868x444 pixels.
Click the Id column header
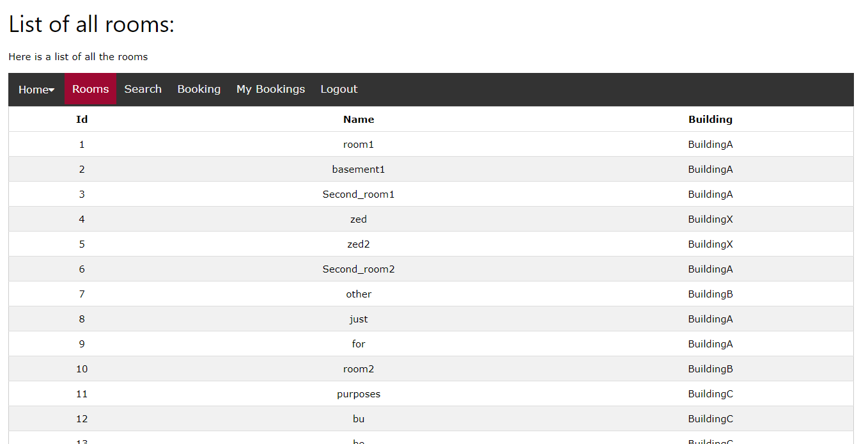click(x=82, y=120)
